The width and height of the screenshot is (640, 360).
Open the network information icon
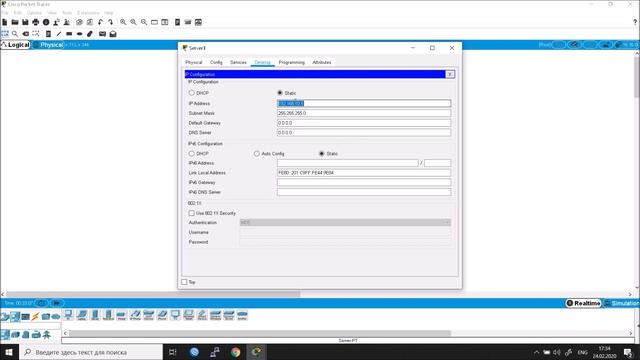tap(46, 22)
